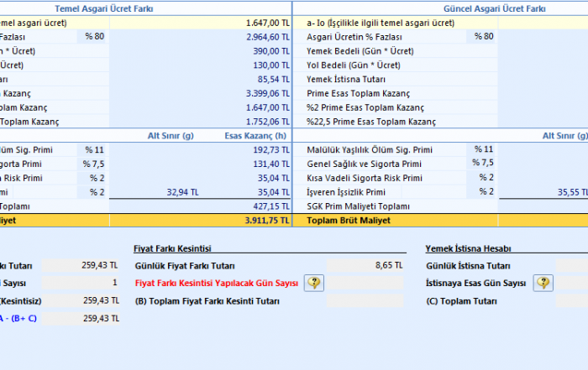588x370 pixels.
Task: Click the % 80 field in Güncel section
Action: (x=483, y=37)
